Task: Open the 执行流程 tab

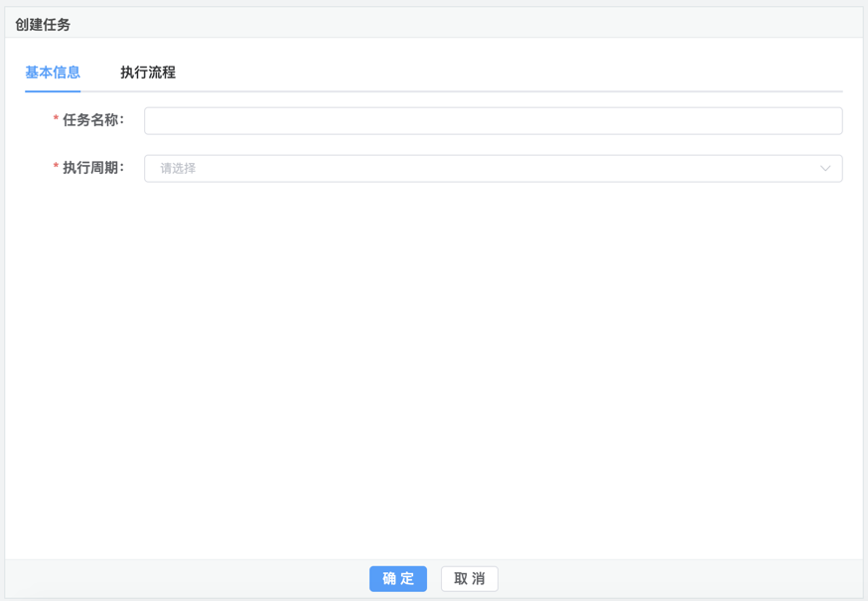Action: [x=148, y=73]
